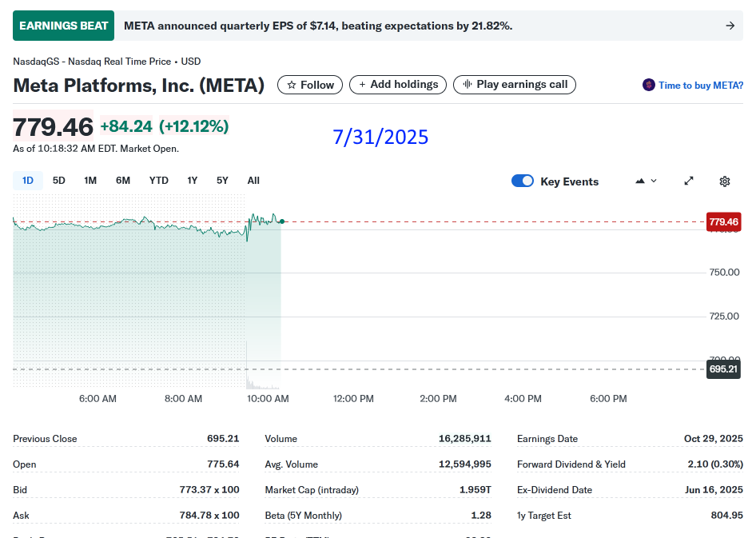Click the earnings announcement headline text

(318, 26)
